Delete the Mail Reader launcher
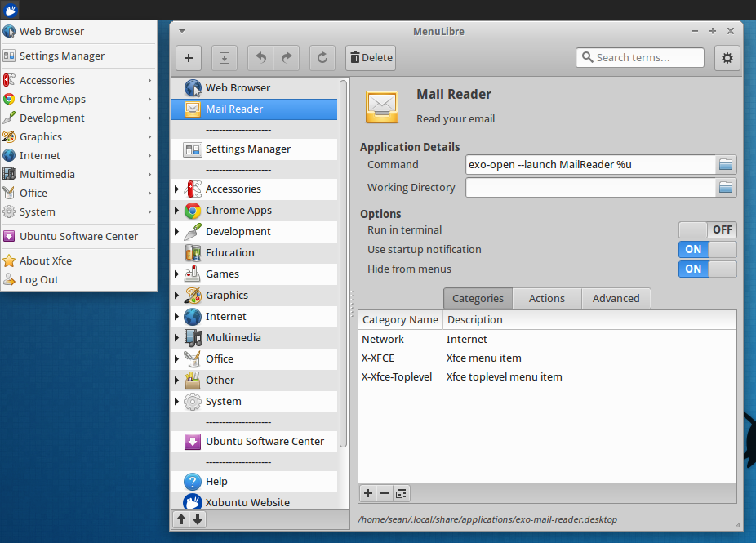The height and width of the screenshot is (543, 756). pyautogui.click(x=370, y=58)
